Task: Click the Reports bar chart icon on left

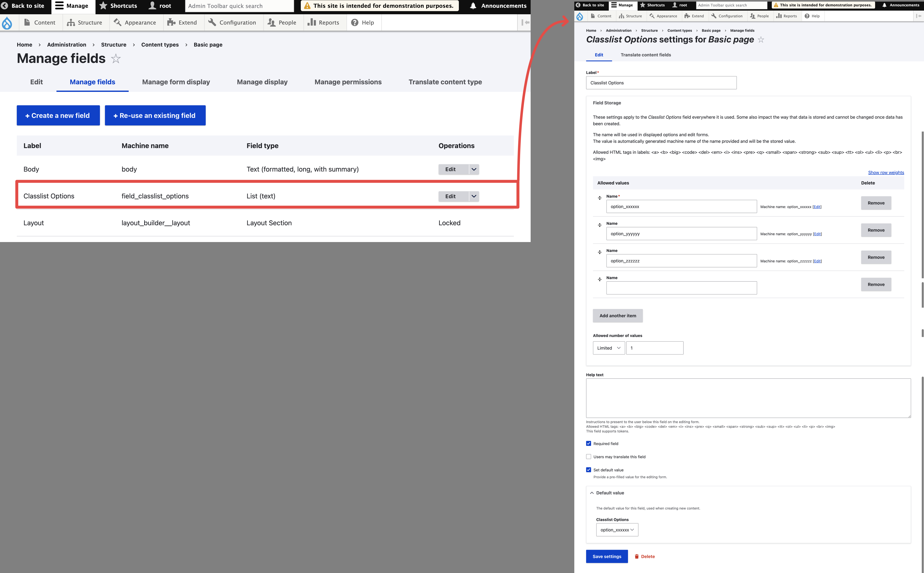Action: coord(312,22)
